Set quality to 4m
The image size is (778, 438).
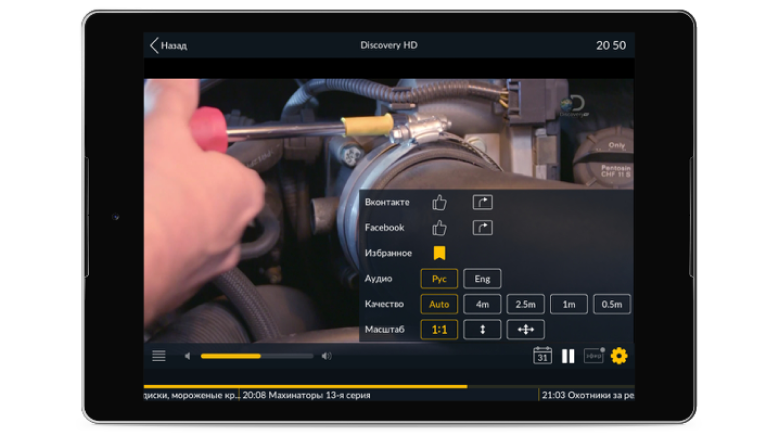coord(482,304)
